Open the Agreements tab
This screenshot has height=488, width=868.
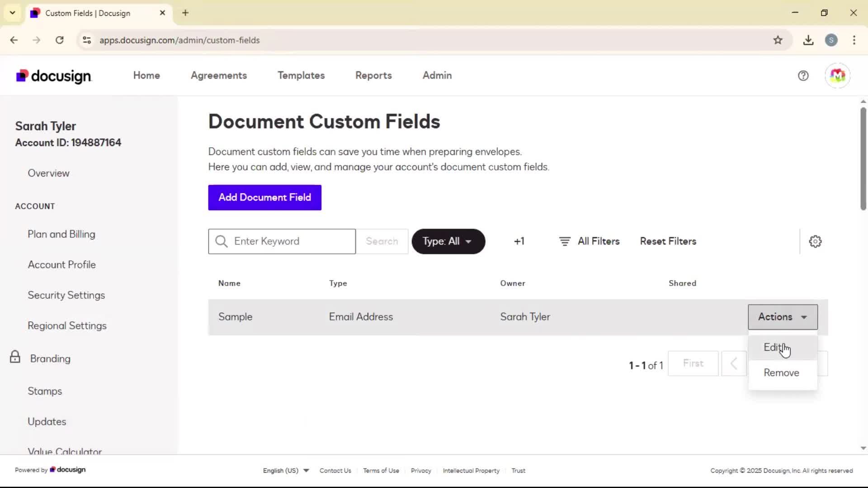coord(219,75)
